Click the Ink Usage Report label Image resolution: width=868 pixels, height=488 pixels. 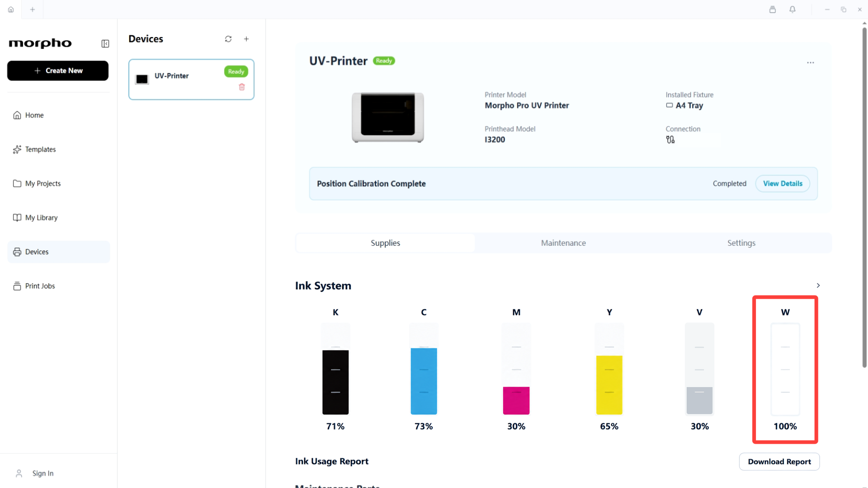(332, 461)
